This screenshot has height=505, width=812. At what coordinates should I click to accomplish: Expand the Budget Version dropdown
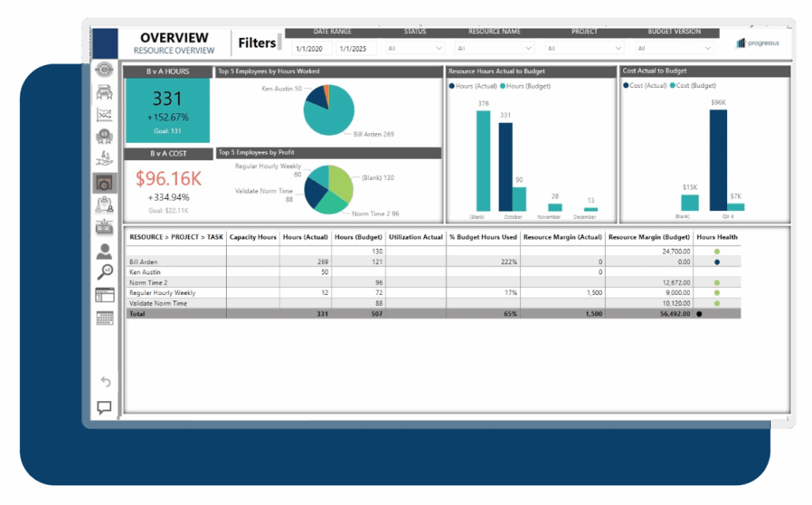pyautogui.click(x=674, y=48)
